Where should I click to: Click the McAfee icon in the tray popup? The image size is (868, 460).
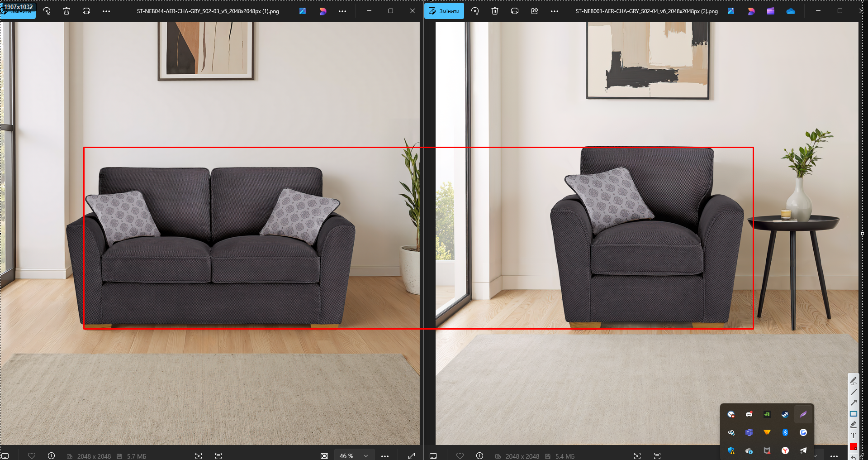click(x=767, y=450)
